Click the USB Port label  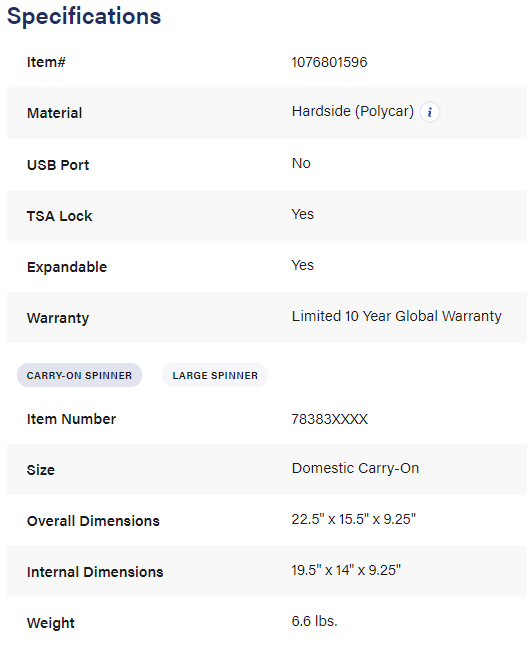click(x=58, y=165)
